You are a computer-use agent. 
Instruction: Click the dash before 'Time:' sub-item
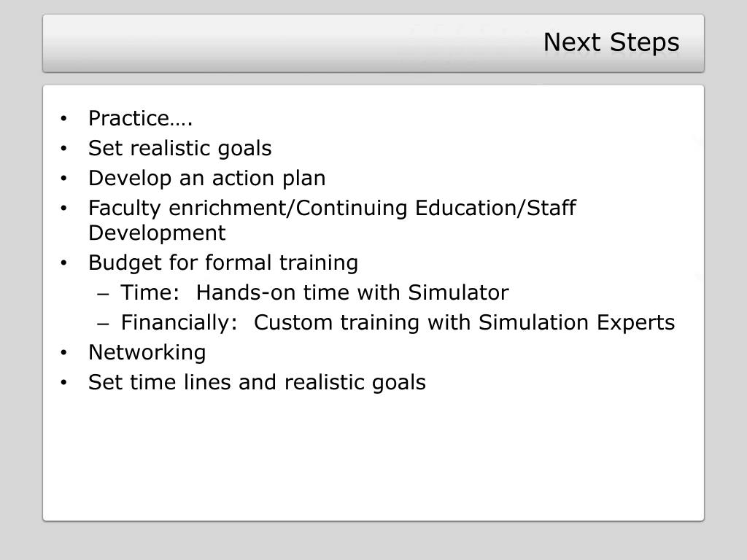pos(103,295)
